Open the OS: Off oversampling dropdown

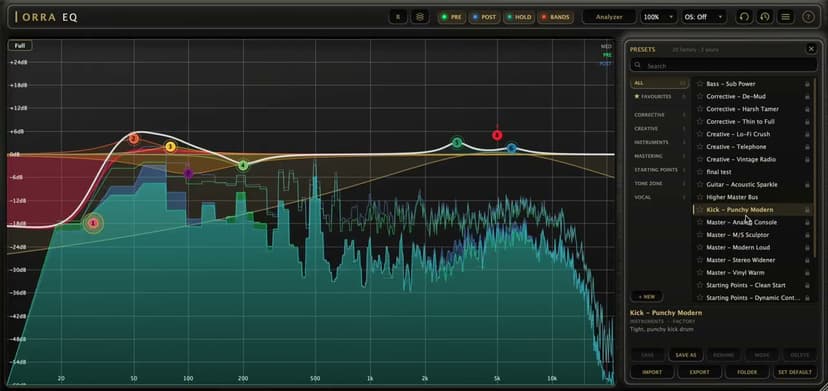click(x=703, y=17)
